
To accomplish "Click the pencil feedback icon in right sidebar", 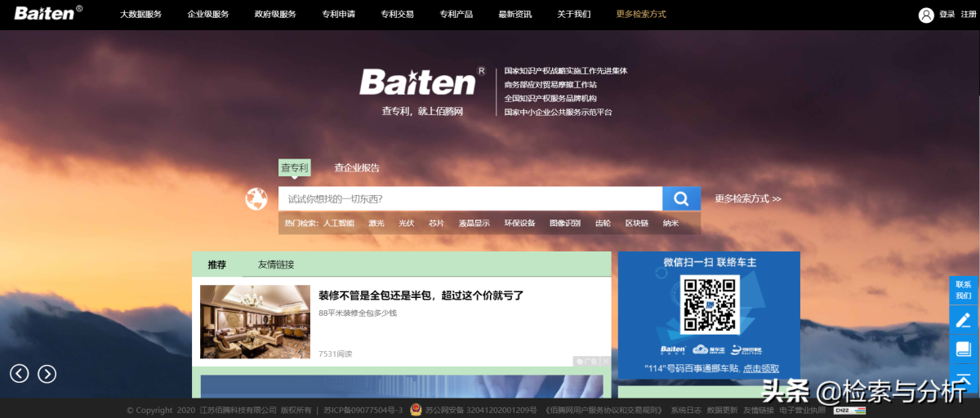I will pos(964,320).
